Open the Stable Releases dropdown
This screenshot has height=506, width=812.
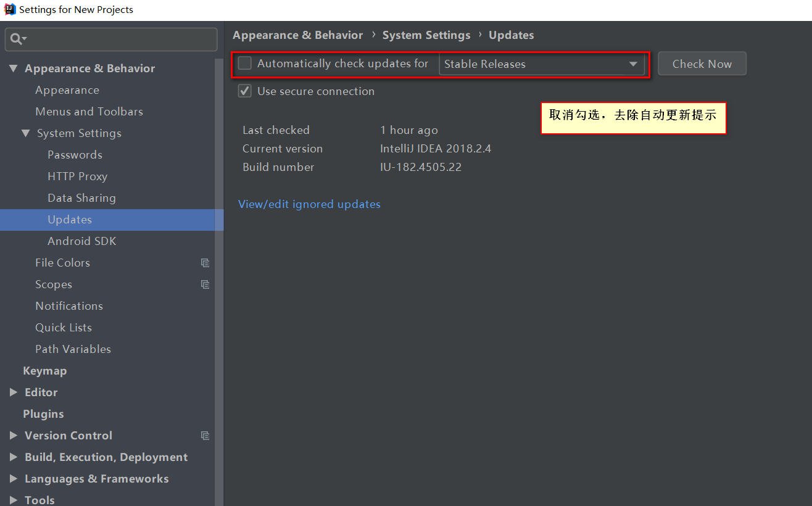coord(542,64)
